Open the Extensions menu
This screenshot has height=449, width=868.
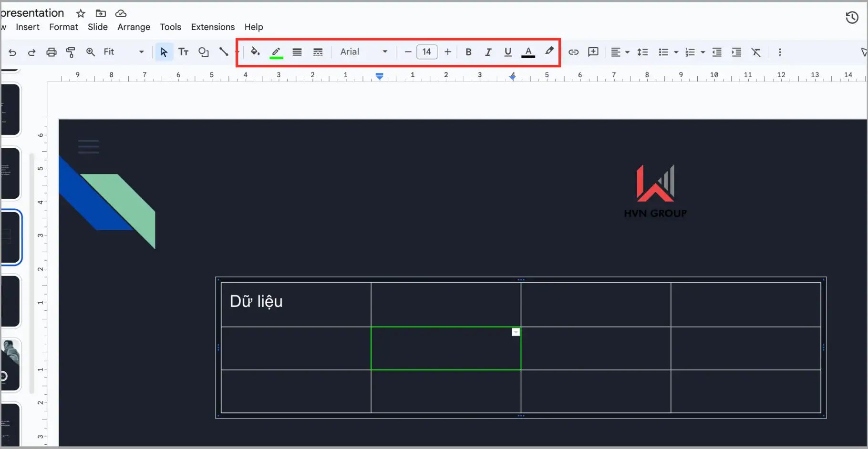213,27
